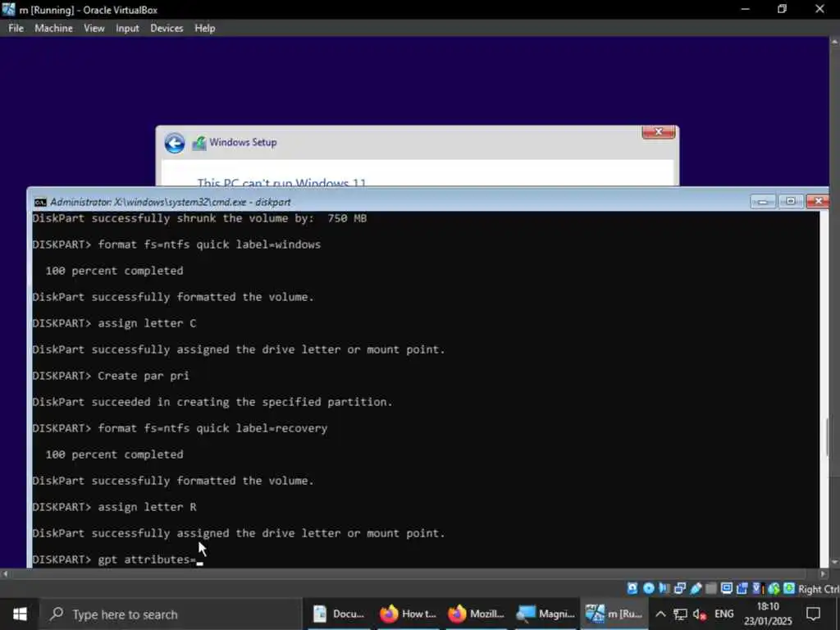Select the VirtualBox "m [Ru..." taskbar item
The height and width of the screenshot is (630, 840).
point(614,614)
